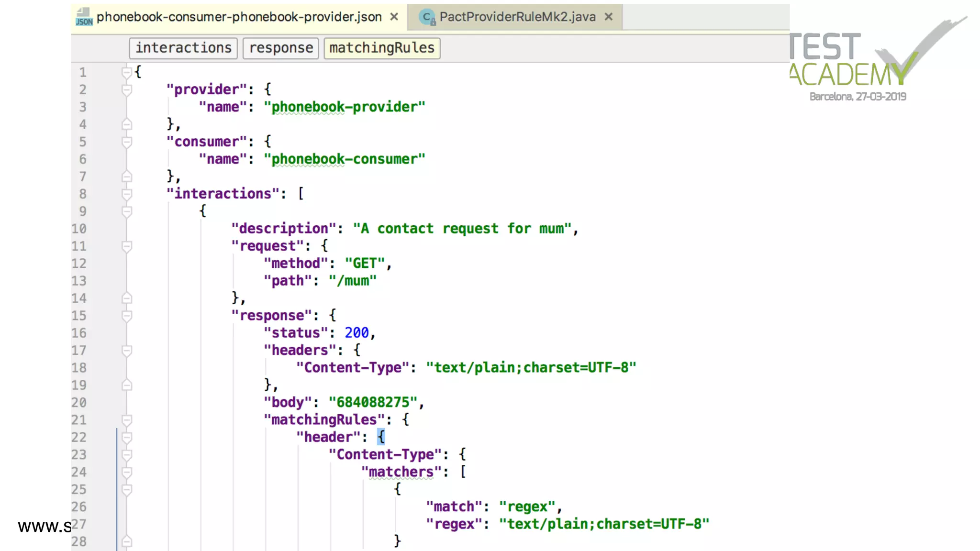Collapse the interactions array on line 8
The width and height of the screenshot is (980, 551).
(126, 194)
